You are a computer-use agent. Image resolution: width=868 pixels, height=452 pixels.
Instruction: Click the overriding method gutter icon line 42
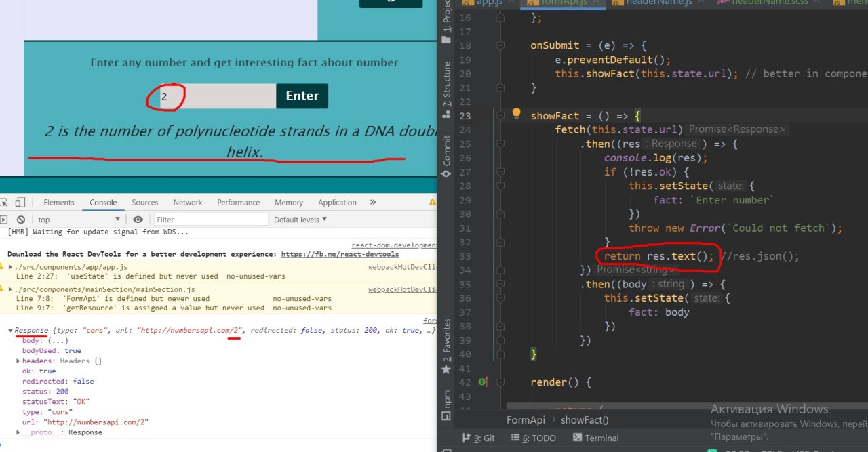(483, 382)
